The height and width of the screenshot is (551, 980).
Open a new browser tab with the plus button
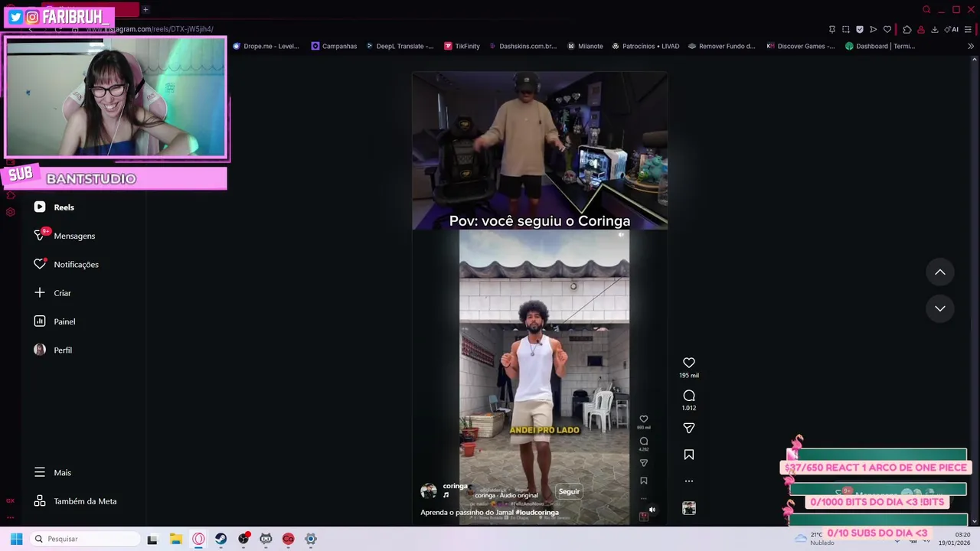point(145,9)
